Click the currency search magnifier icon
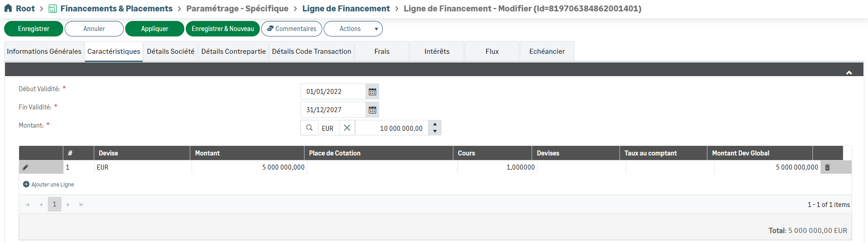 (310, 128)
